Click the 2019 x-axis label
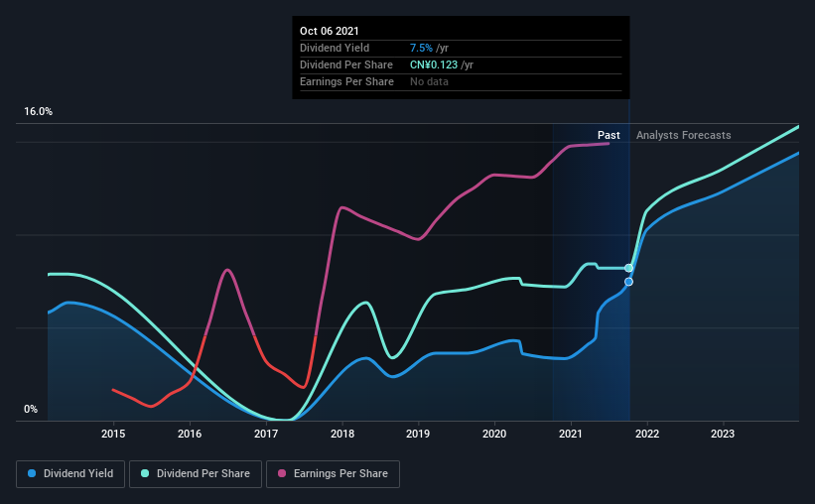This screenshot has width=815, height=504. (418, 434)
